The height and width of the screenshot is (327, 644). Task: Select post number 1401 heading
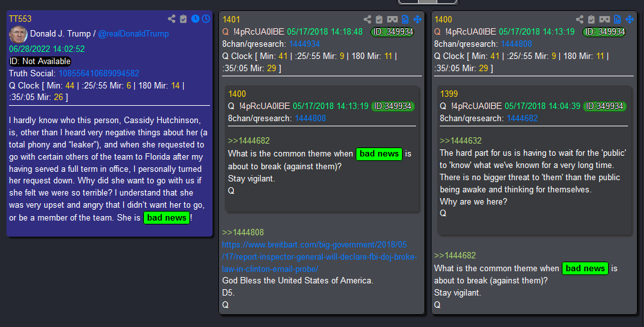click(231, 20)
